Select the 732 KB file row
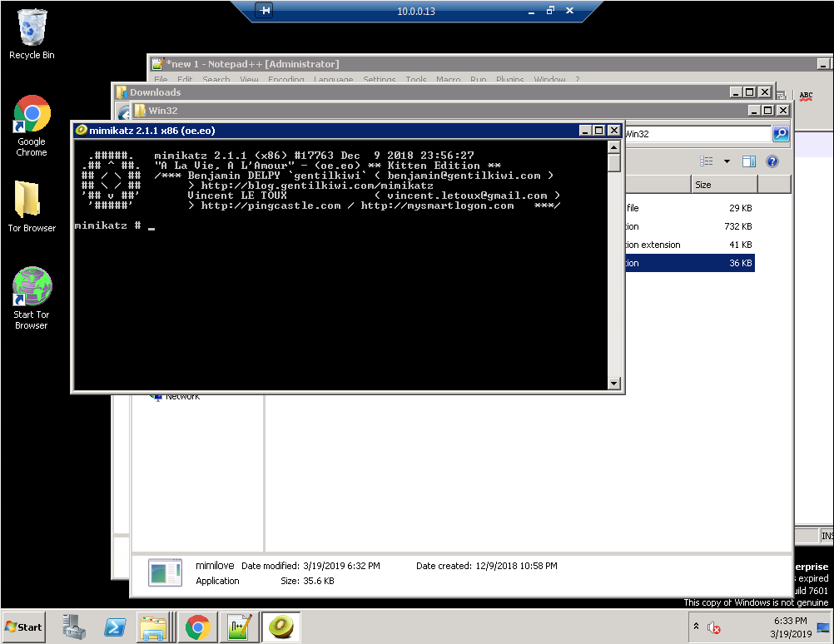Viewport: 834px width, 644px height. coord(690,226)
